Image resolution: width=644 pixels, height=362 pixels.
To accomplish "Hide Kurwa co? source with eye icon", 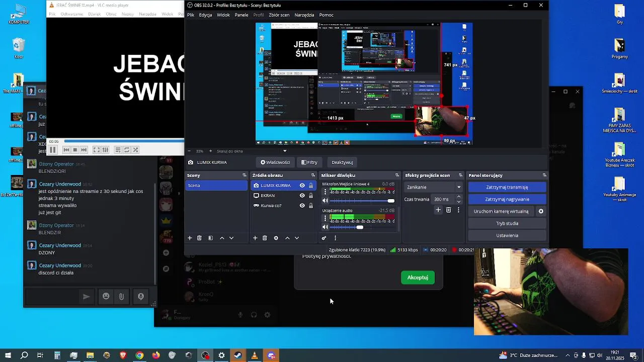I will 302,206.
